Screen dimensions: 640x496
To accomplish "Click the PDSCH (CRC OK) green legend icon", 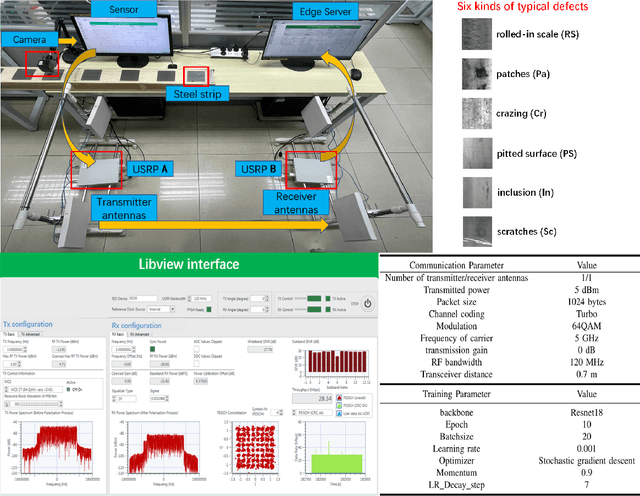I will [339, 405].
